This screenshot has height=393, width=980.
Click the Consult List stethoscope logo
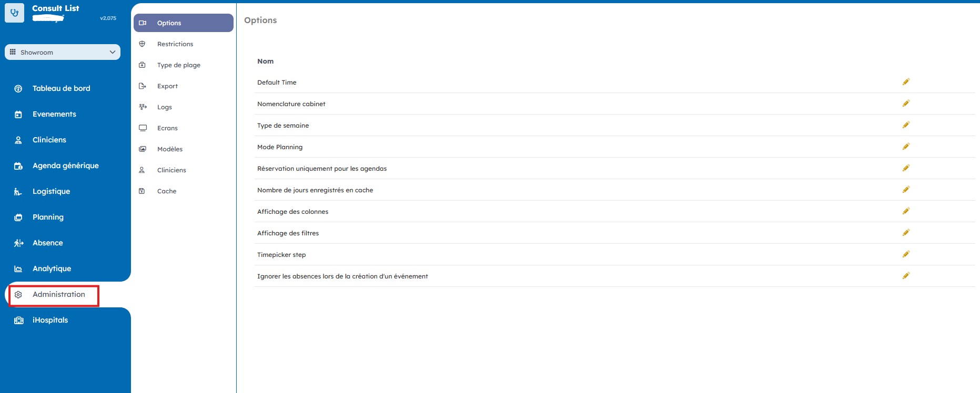click(14, 13)
